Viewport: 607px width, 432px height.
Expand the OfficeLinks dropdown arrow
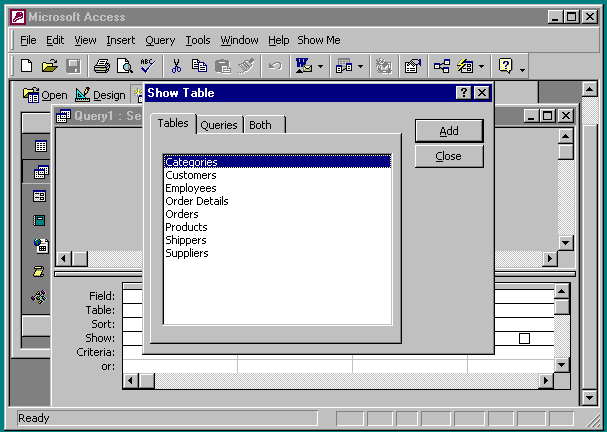point(321,67)
